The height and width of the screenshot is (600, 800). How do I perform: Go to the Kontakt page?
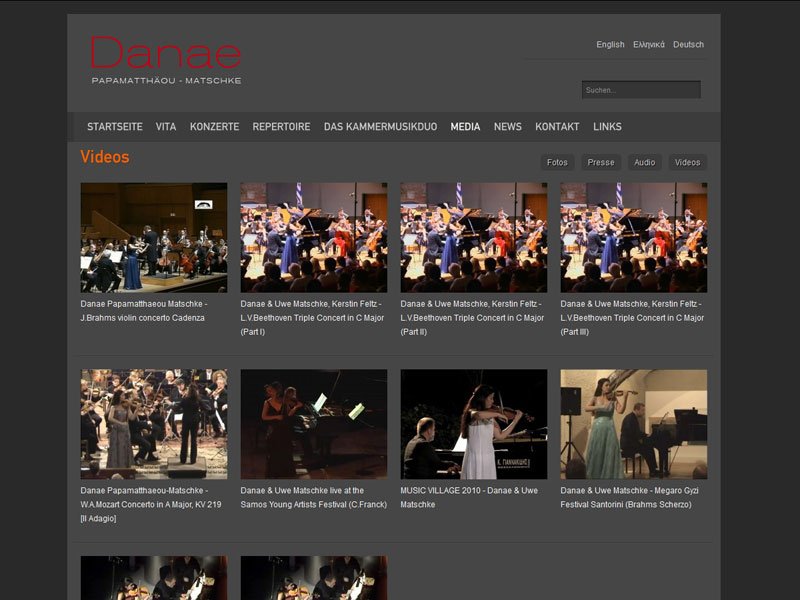(x=557, y=127)
